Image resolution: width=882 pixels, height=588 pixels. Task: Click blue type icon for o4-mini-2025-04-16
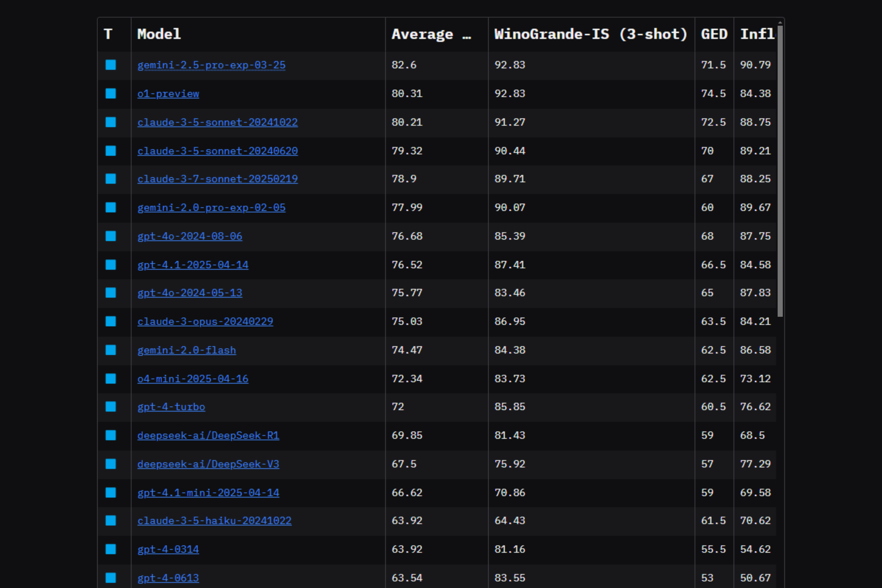tap(111, 379)
